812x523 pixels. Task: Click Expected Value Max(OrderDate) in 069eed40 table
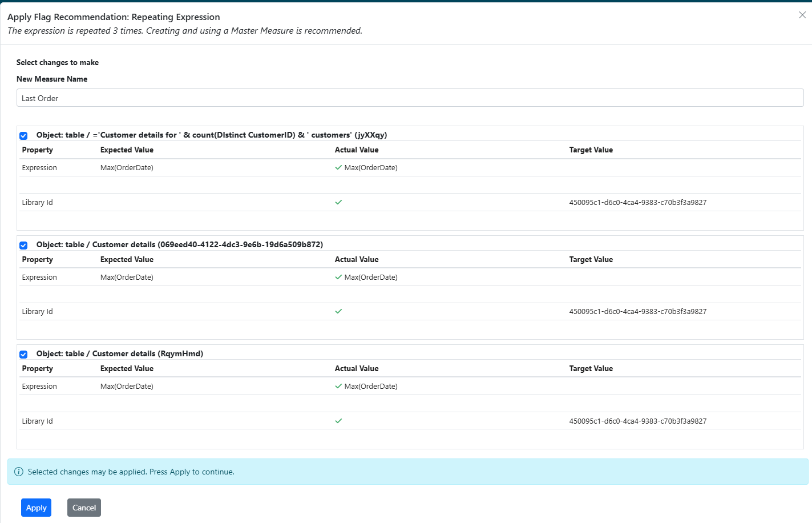[127, 277]
